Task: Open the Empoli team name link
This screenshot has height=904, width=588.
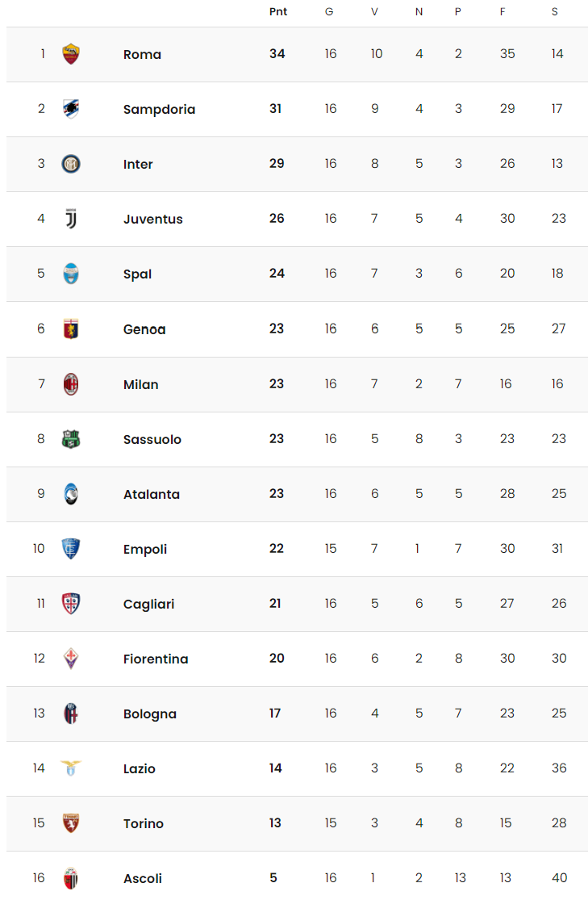Action: (x=145, y=550)
